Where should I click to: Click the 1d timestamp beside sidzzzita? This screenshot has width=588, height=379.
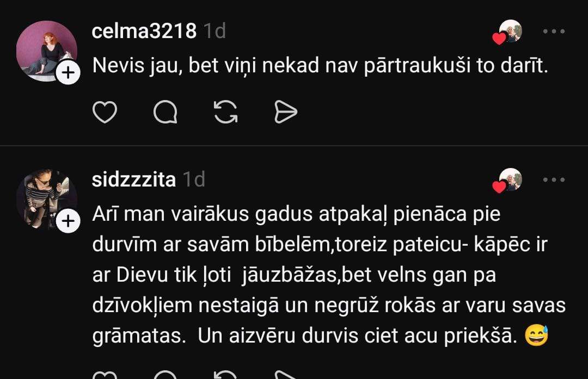(194, 180)
